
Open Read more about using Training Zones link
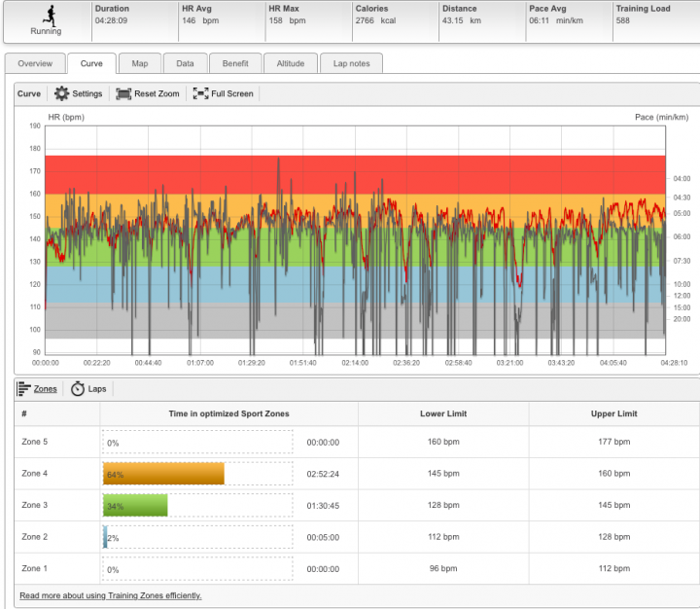pos(111,595)
